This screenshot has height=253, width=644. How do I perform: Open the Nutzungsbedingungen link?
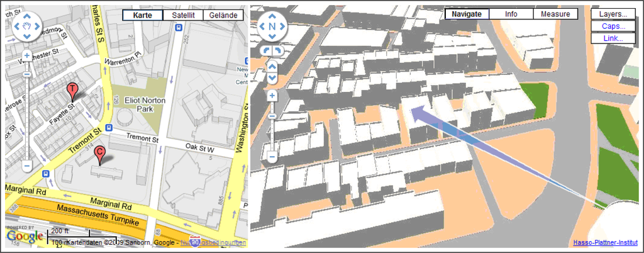pyautogui.click(x=213, y=243)
